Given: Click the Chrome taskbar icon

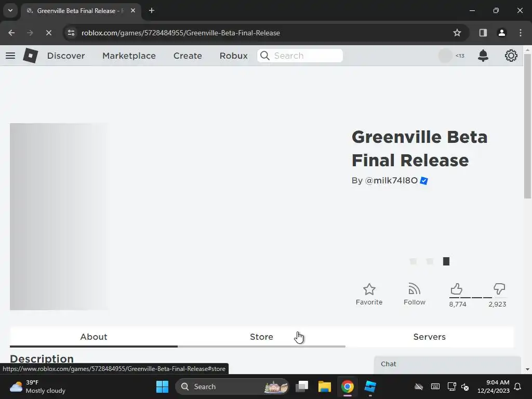Looking at the screenshot, I should (347, 387).
